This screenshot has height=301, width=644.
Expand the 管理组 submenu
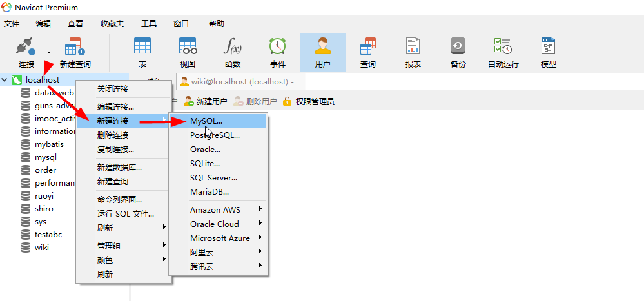tap(124, 246)
